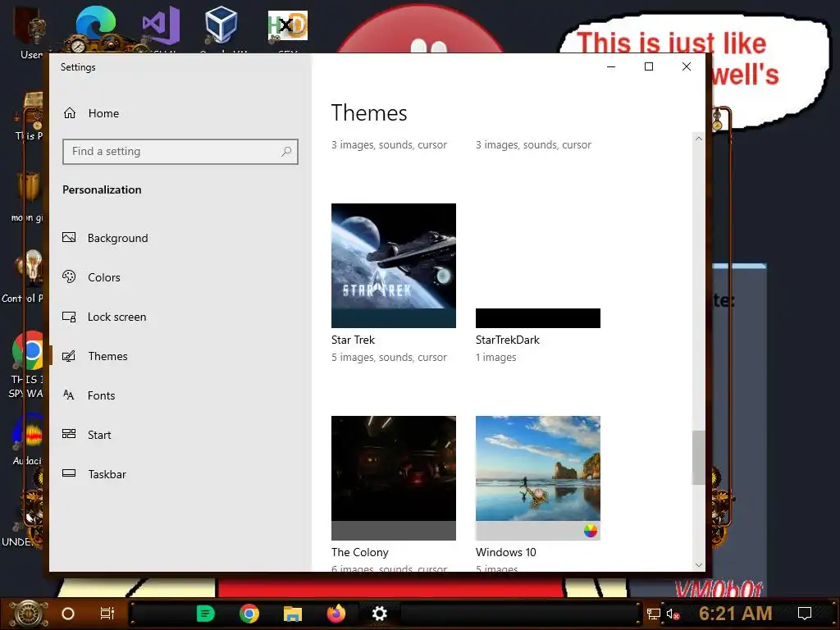Click the scrollbar up arrow

point(699,139)
